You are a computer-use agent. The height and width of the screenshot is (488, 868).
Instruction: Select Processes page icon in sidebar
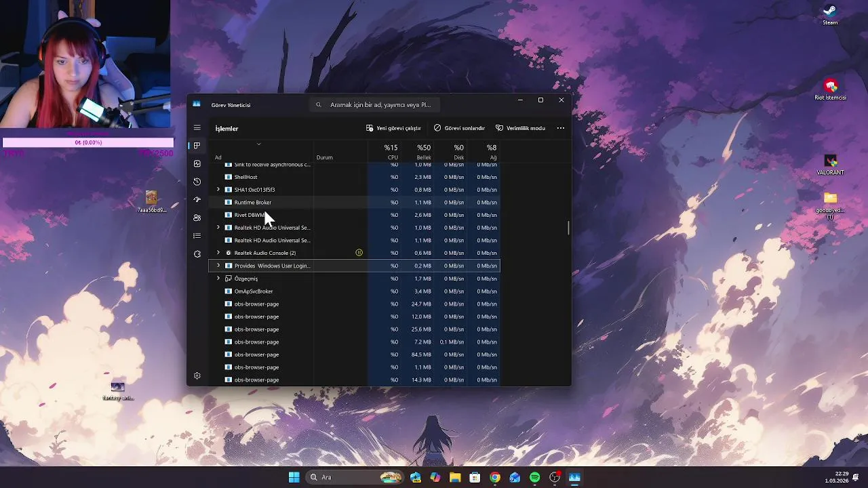(197, 145)
